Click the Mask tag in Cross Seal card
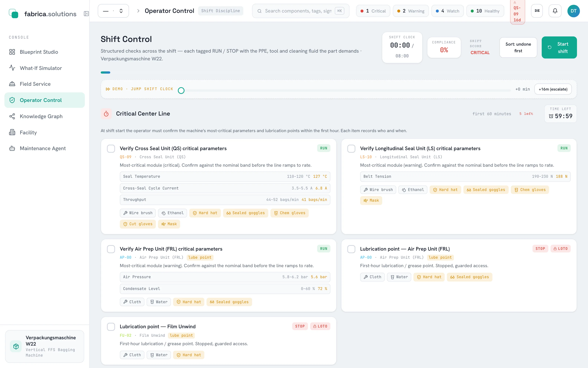The image size is (588, 368). 169,224
